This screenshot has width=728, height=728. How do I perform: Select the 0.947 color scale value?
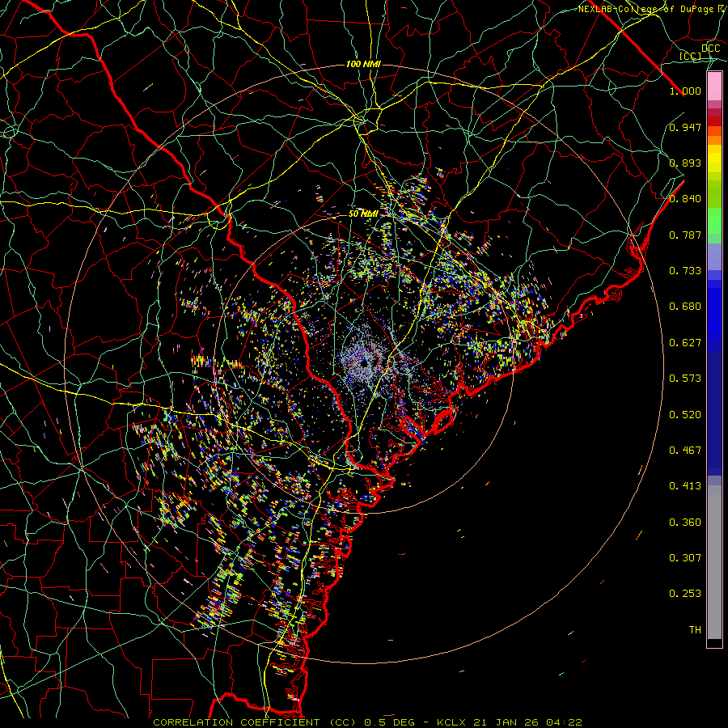[685, 127]
